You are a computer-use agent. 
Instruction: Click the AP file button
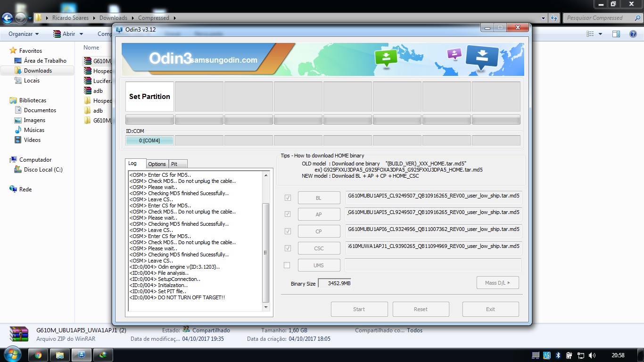coord(319,214)
